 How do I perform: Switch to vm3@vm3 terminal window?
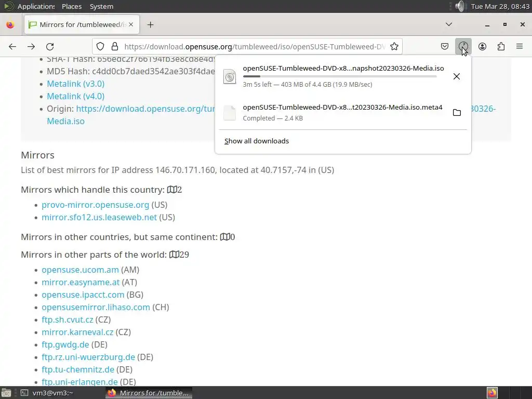pos(52,393)
